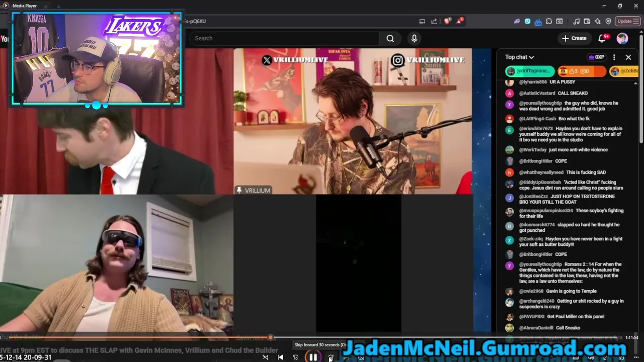
Task: Open @AutisticVaxtard chat username
Action: (537, 93)
